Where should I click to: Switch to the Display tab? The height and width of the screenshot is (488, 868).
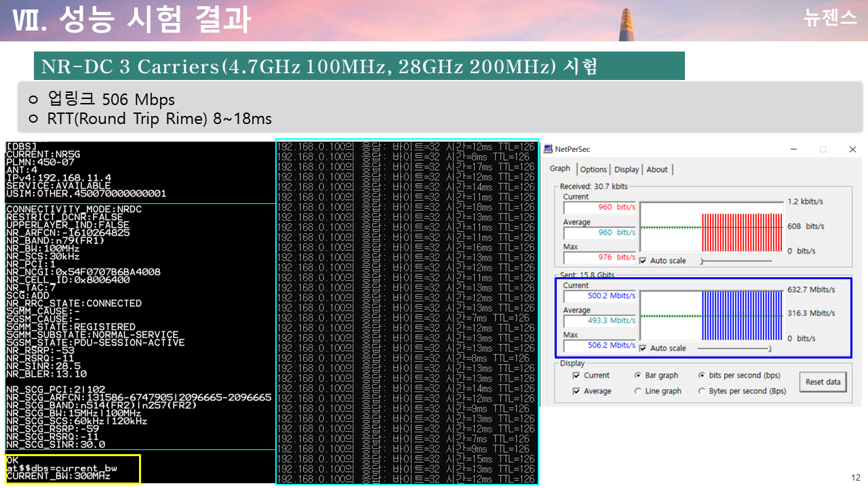tap(626, 169)
